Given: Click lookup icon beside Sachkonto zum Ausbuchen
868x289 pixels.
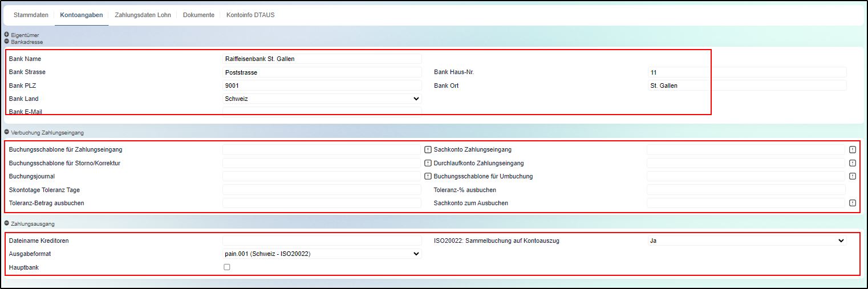Looking at the screenshot, I should pyautogui.click(x=853, y=203).
